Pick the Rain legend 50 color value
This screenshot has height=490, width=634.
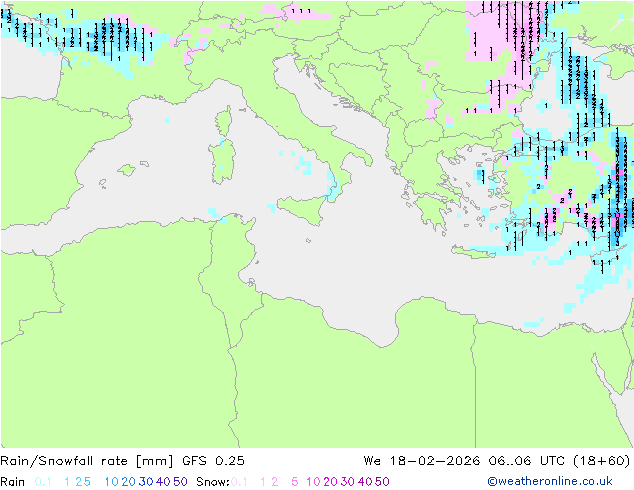pyautogui.click(x=180, y=482)
